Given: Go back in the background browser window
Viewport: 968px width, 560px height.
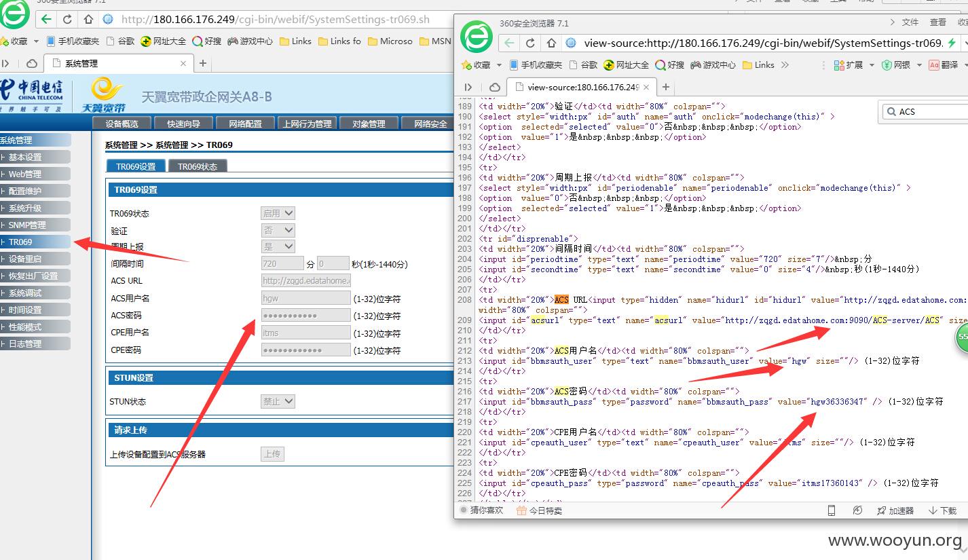Looking at the screenshot, I should click(46, 19).
